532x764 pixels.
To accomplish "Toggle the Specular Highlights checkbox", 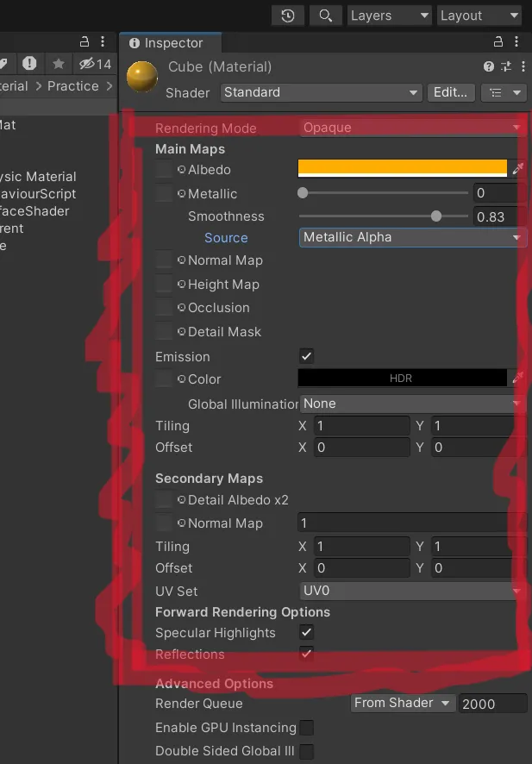I will coord(306,632).
